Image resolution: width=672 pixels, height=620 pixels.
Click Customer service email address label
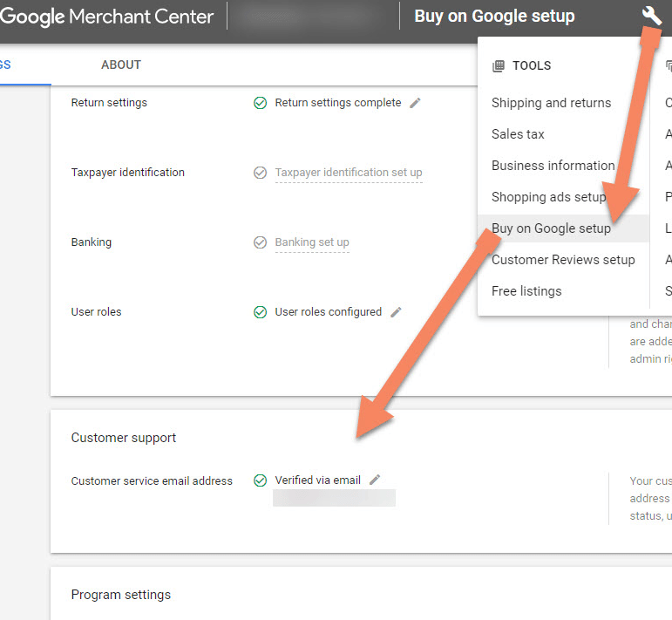(x=152, y=481)
